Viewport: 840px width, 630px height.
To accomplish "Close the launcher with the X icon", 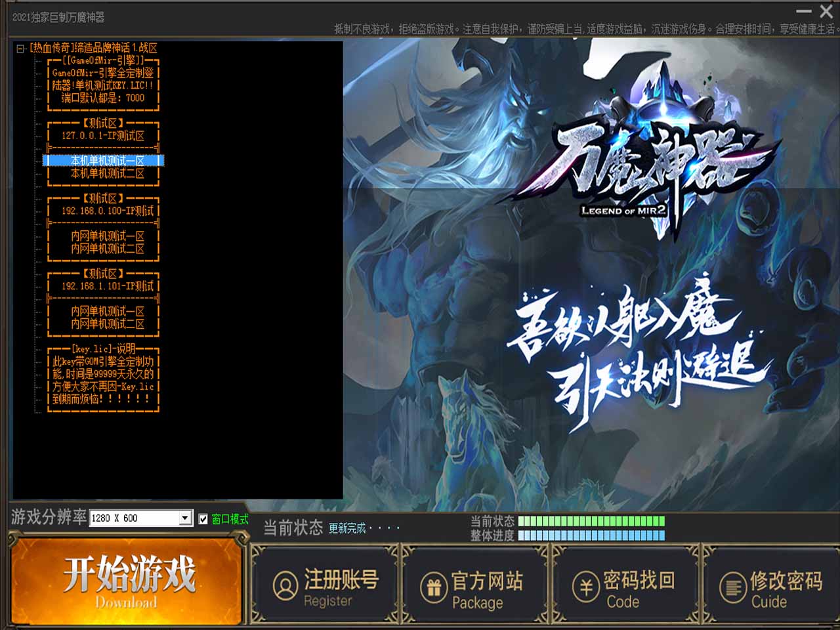I will point(827,11).
